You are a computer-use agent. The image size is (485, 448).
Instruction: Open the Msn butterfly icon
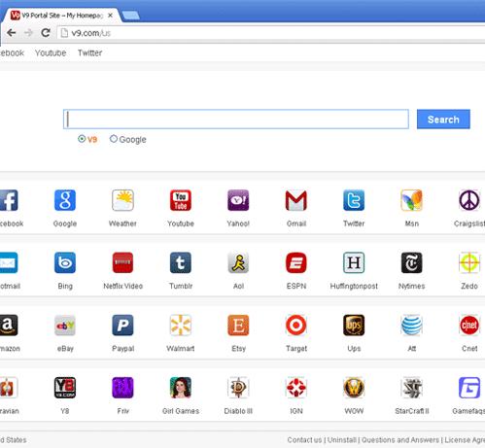coord(412,200)
